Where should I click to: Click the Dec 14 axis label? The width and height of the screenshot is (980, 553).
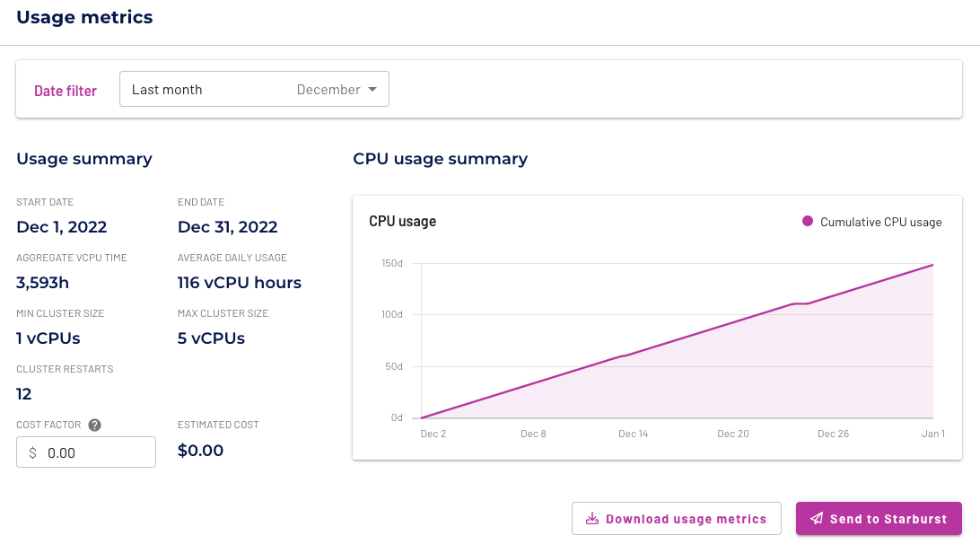(633, 433)
